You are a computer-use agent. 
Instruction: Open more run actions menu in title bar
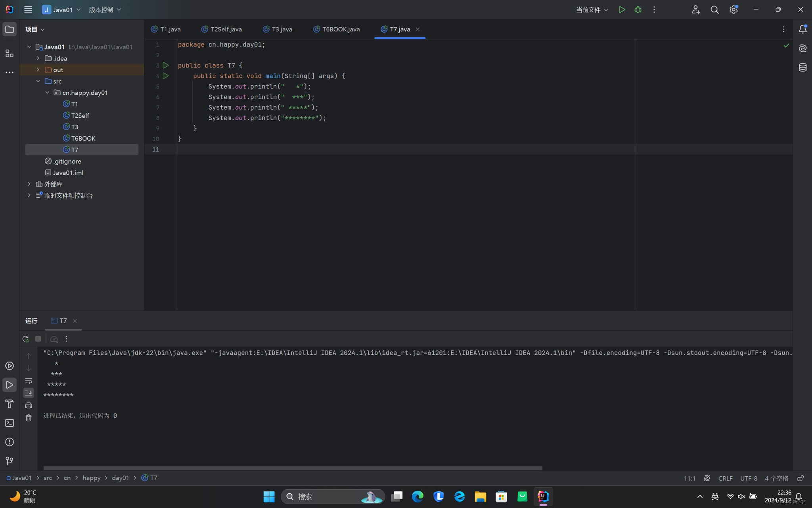[654, 10]
